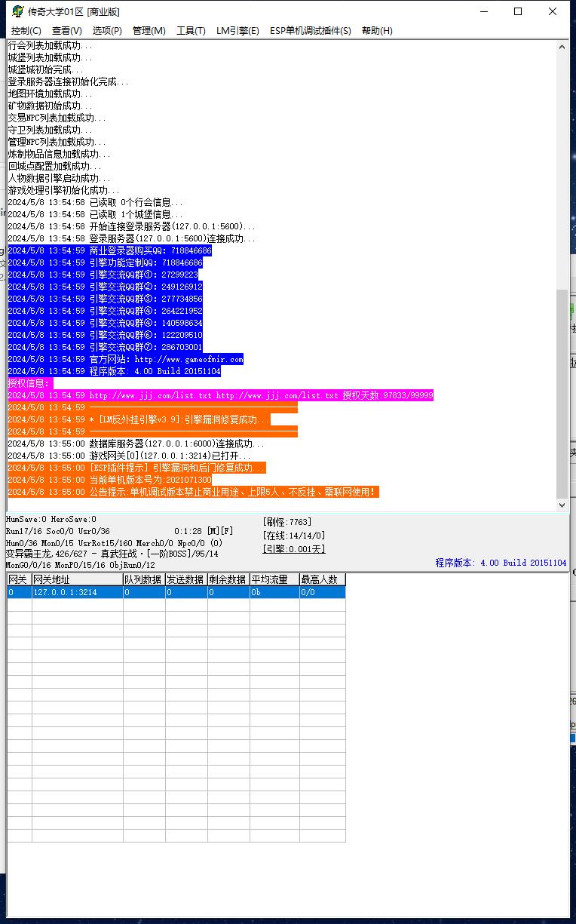Image resolution: width=576 pixels, height=924 pixels.
Task: Click the HumSave:0 HeroSave:0 status text
Action: [51, 519]
